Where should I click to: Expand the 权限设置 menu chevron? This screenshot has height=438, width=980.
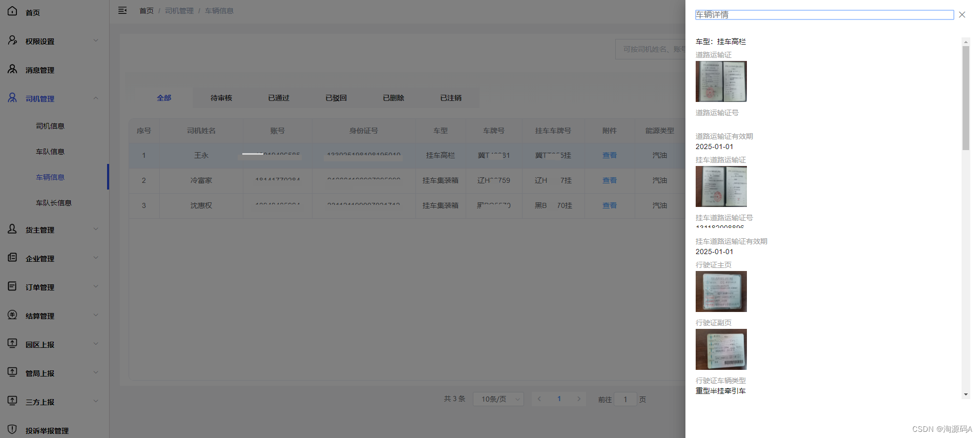96,40
